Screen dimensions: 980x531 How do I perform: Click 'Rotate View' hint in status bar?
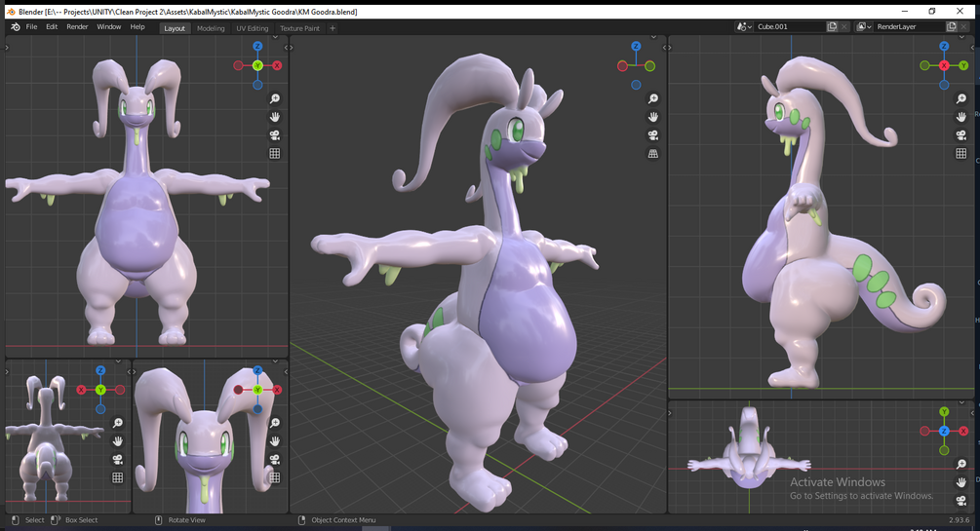[x=186, y=519]
